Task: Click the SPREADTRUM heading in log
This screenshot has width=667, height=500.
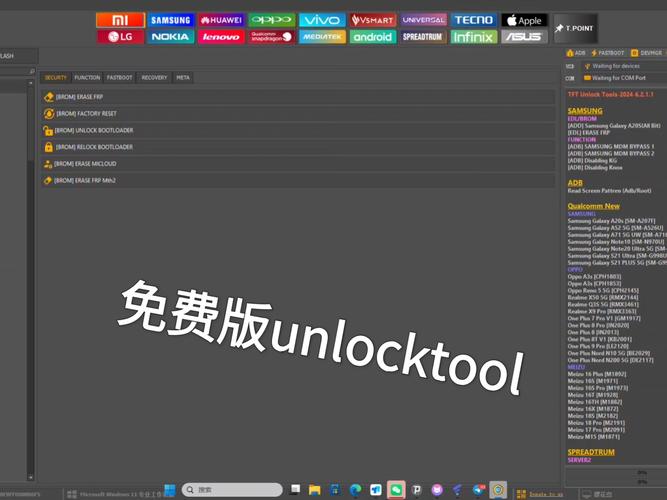Action: point(591,452)
